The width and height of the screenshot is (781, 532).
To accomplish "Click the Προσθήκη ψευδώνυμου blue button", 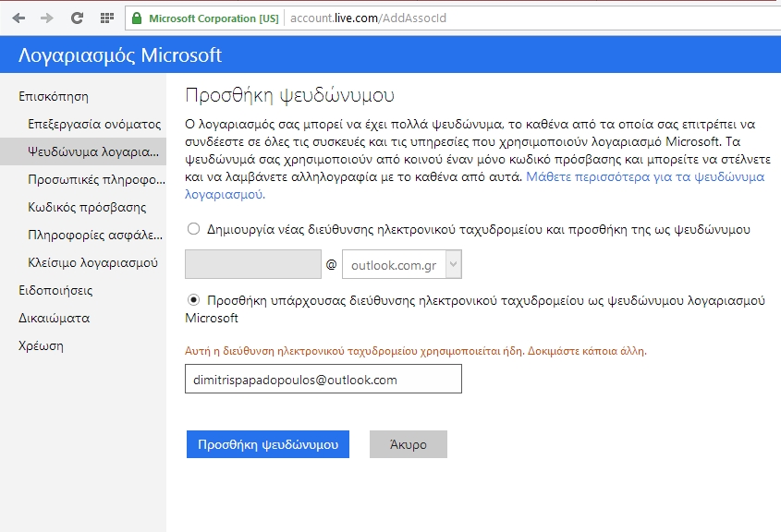I will tap(268, 444).
